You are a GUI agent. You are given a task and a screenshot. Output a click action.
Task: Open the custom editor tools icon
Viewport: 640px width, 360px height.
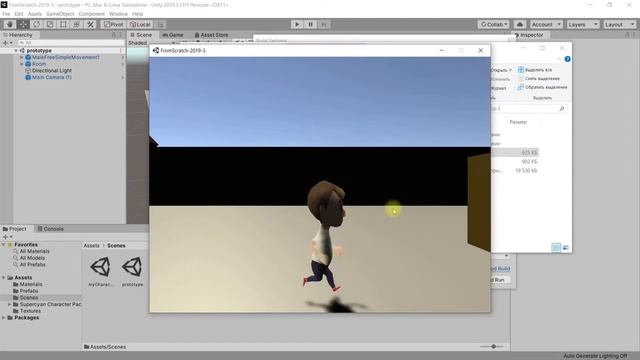[90, 24]
